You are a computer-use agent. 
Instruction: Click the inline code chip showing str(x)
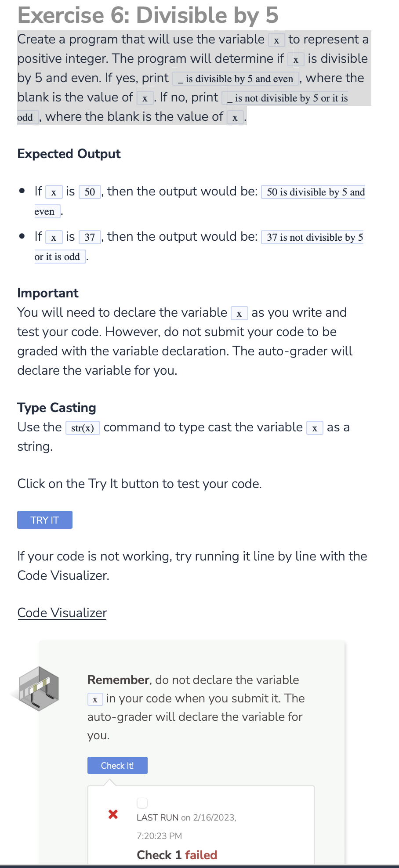point(83,427)
